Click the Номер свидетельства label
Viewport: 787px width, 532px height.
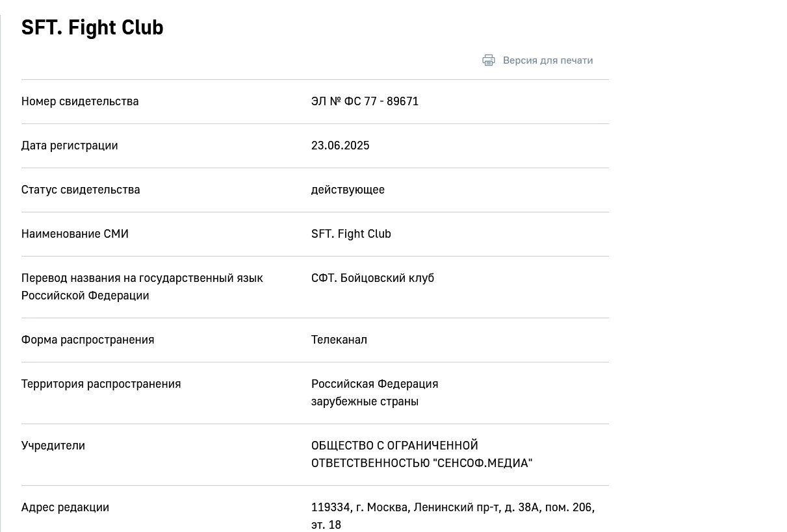(80, 101)
